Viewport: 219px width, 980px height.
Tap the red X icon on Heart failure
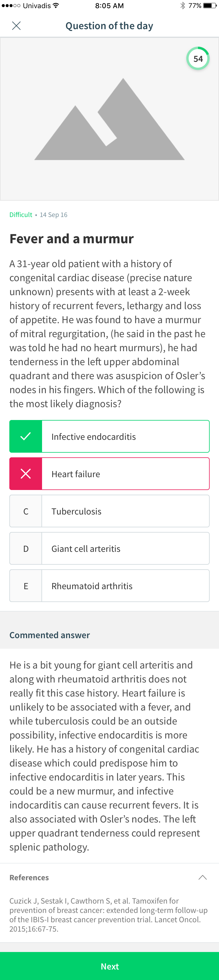pos(25,474)
